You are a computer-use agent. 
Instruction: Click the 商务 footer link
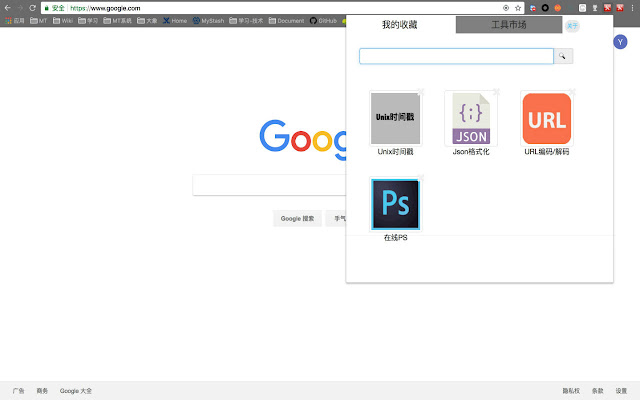click(42, 391)
